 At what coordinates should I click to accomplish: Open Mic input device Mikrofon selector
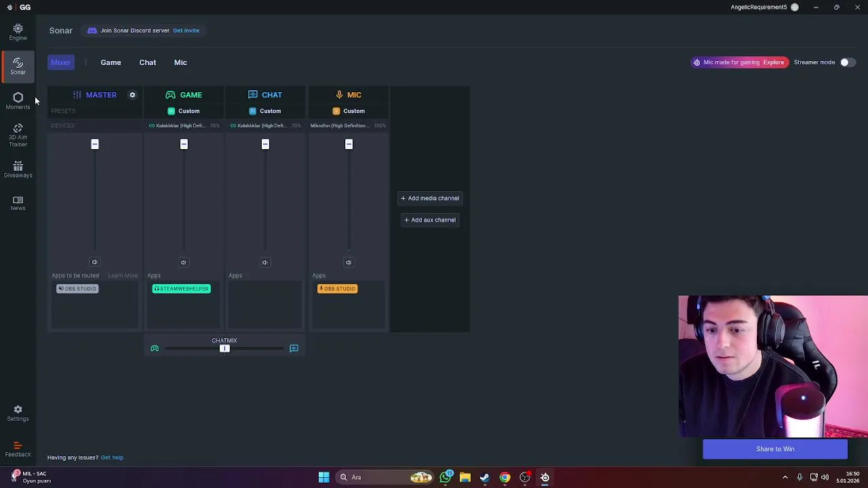pos(348,125)
